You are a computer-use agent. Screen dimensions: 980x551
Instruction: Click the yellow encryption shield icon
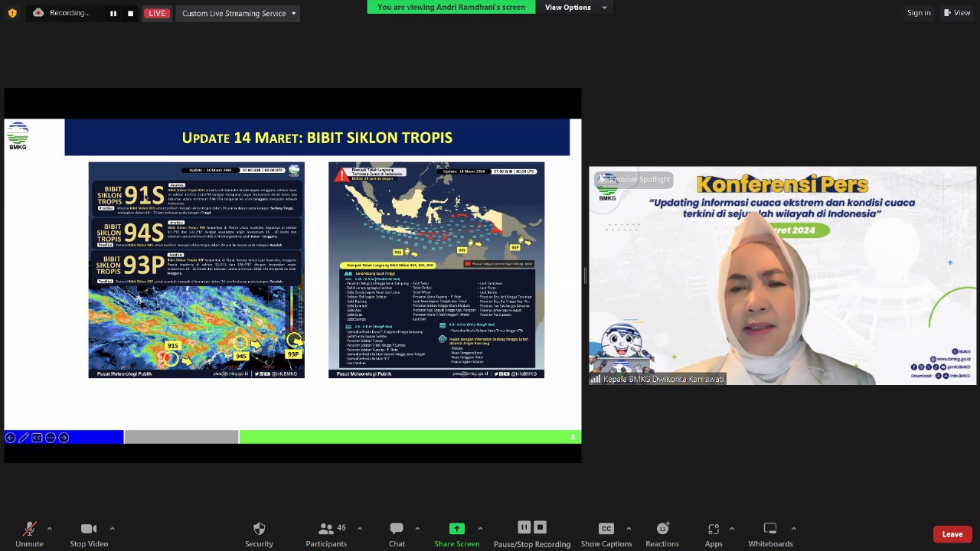(x=12, y=13)
